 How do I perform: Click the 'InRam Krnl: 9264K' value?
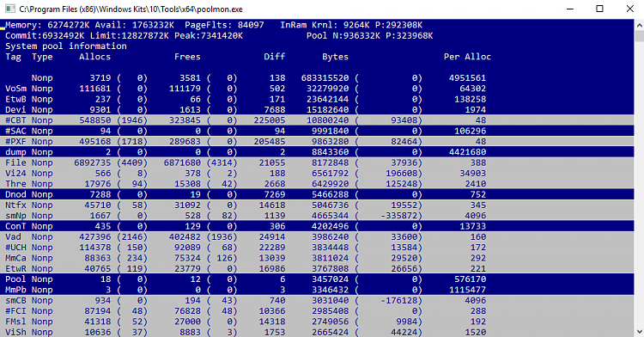pyautogui.click(x=325, y=25)
